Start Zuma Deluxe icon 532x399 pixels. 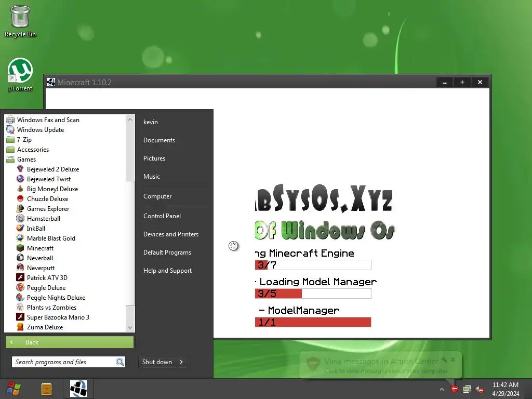tap(20, 327)
